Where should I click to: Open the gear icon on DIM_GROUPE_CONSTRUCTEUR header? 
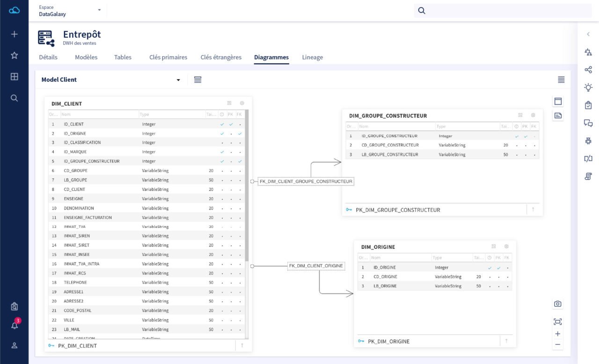[x=533, y=115]
